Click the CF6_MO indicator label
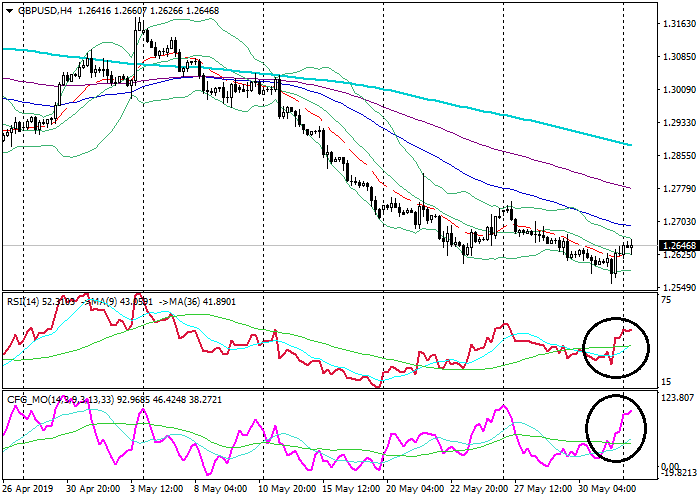700x500 pixels. tap(24, 400)
